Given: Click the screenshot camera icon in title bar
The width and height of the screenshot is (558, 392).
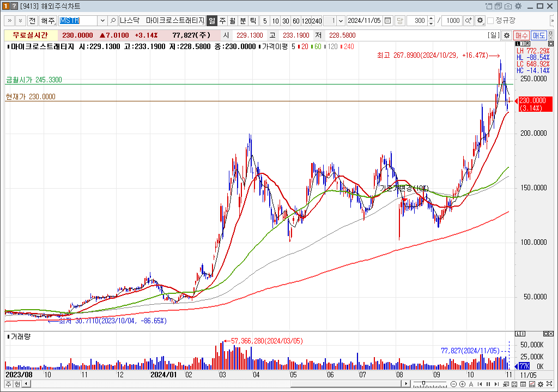Looking at the screenshot, I should [508, 6].
